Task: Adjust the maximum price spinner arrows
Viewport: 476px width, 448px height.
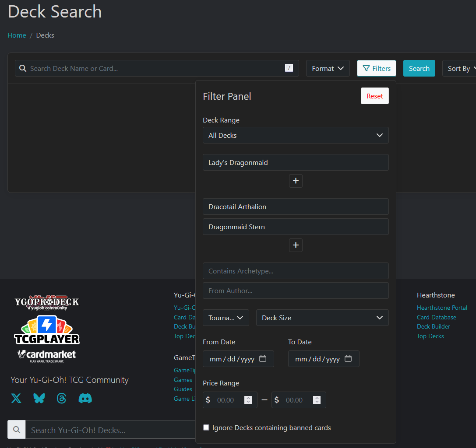Action: click(x=317, y=400)
